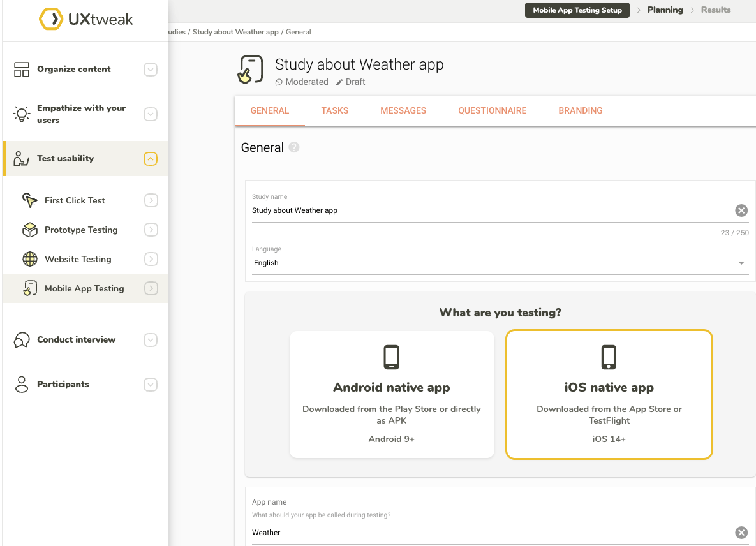Open the Questionnaire tab
Screen dimensions: 756x546
(492, 110)
